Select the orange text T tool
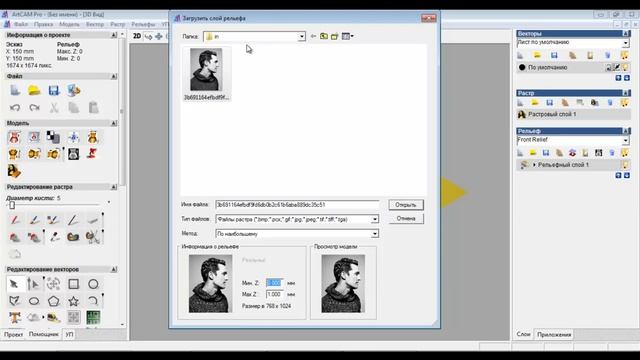Screen dimensions: 640x360 point(15,318)
